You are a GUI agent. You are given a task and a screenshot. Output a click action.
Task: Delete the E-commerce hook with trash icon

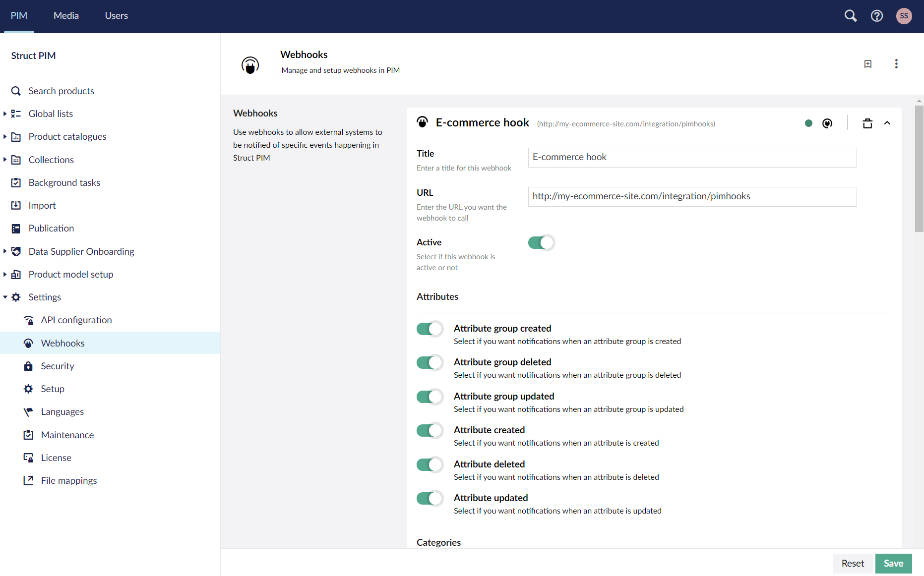click(x=867, y=123)
